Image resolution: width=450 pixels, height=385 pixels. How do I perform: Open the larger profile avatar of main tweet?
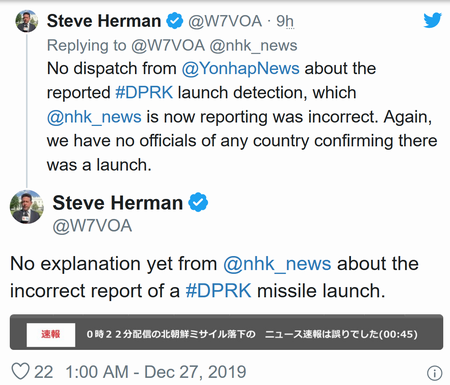(27, 207)
